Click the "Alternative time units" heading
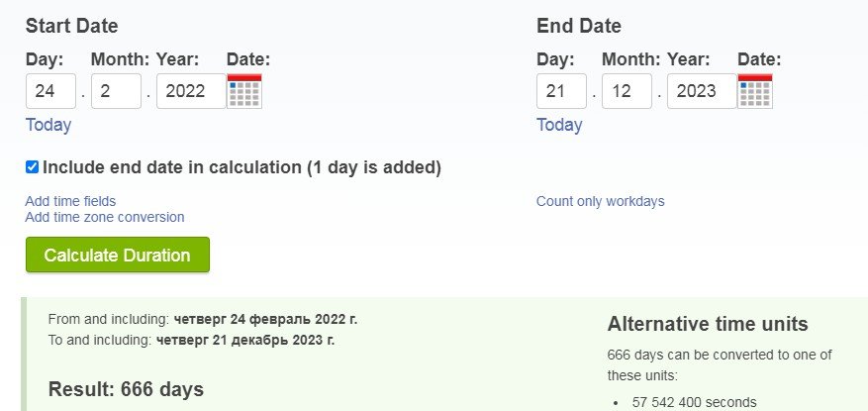This screenshot has width=868, height=411. (708, 324)
